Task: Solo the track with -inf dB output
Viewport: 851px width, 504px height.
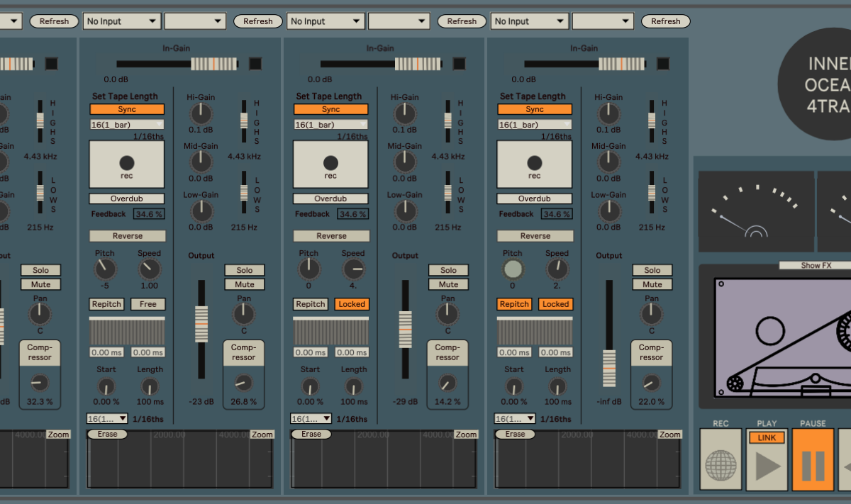Action: coord(652,270)
